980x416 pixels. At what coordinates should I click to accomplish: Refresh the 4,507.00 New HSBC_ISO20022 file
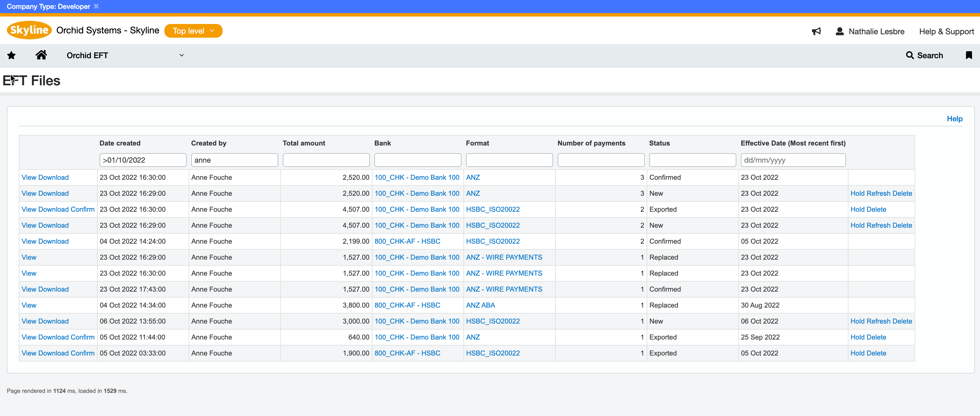[878, 225]
